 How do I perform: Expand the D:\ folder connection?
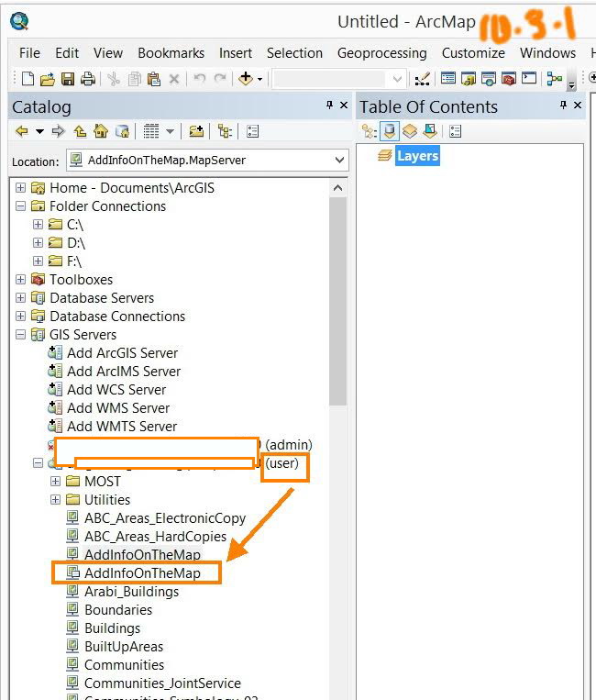click(38, 242)
